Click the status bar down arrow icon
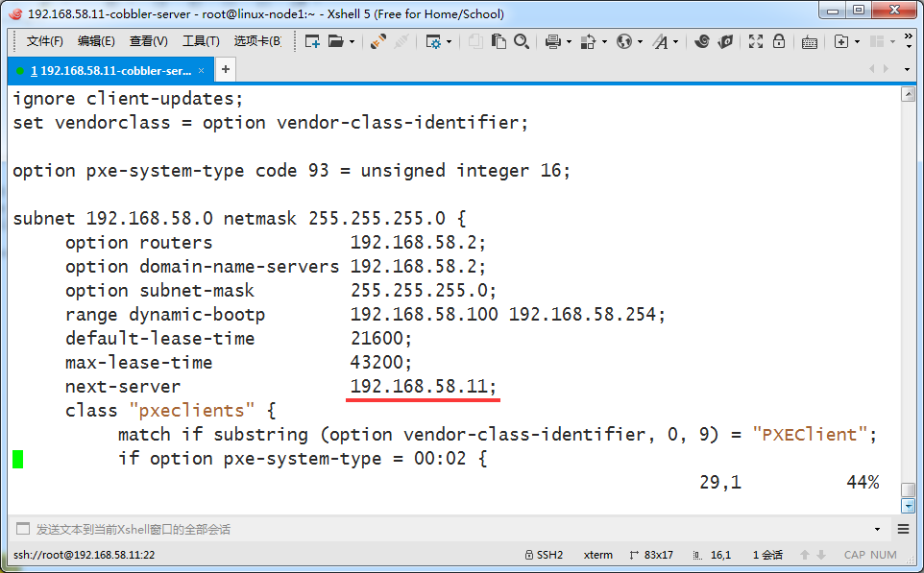 tap(821, 555)
